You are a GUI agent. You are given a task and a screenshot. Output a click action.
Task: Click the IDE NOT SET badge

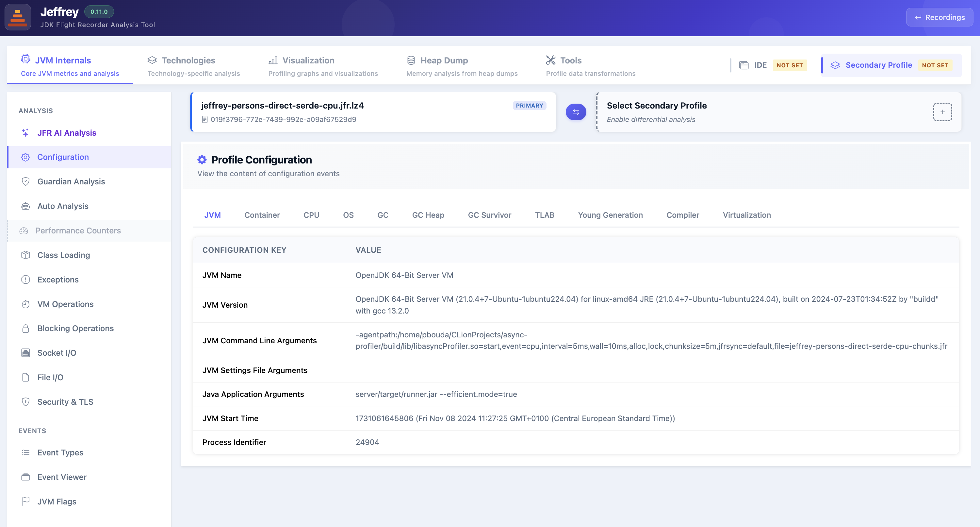click(790, 65)
